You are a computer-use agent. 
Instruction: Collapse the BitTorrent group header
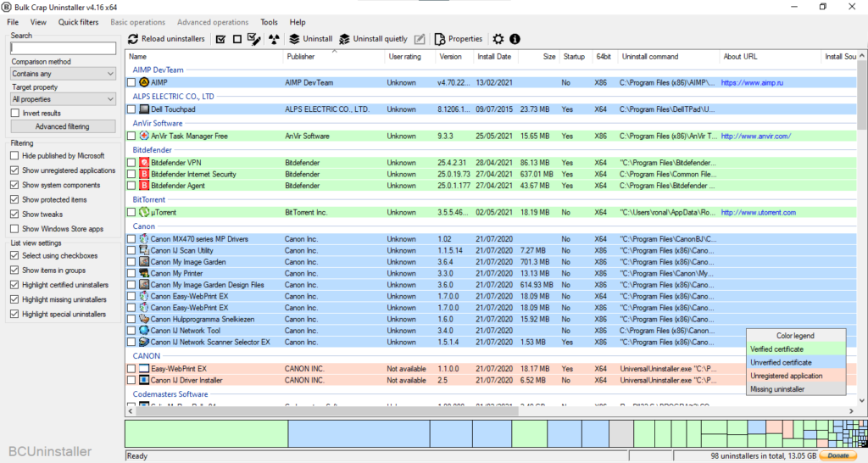pyautogui.click(x=149, y=199)
